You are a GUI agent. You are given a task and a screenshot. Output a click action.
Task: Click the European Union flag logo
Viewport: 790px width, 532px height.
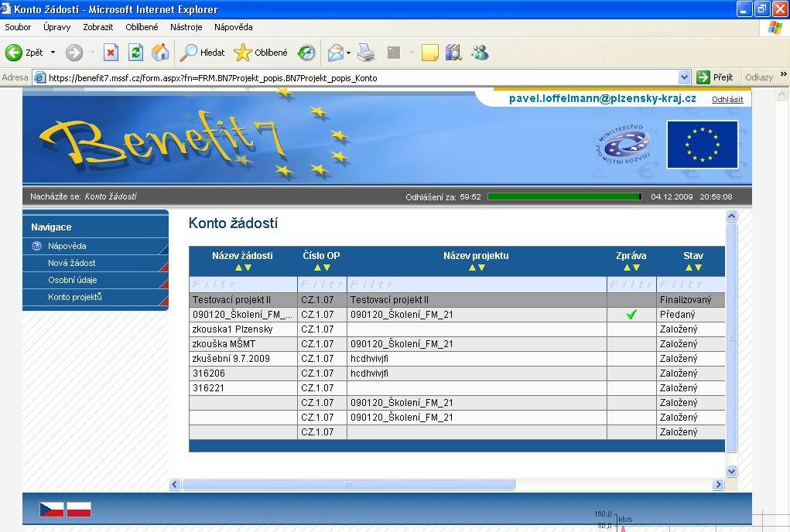[703, 145]
